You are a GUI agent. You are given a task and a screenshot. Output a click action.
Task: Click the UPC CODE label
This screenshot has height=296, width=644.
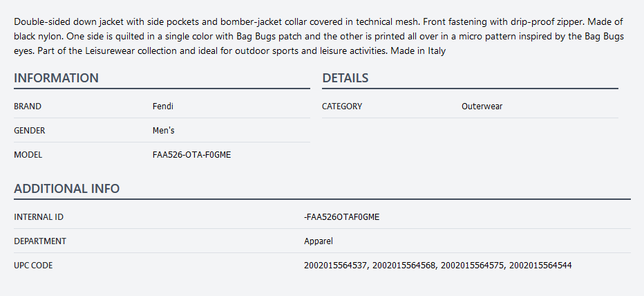click(x=33, y=266)
